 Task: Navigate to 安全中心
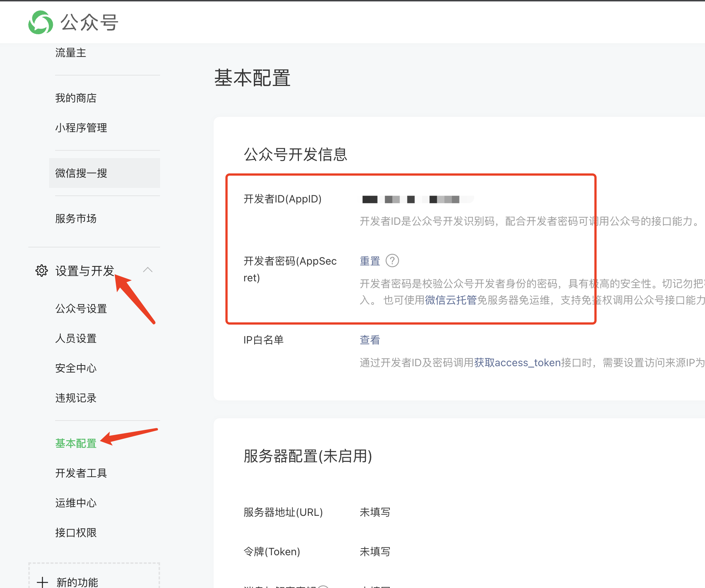point(76,368)
